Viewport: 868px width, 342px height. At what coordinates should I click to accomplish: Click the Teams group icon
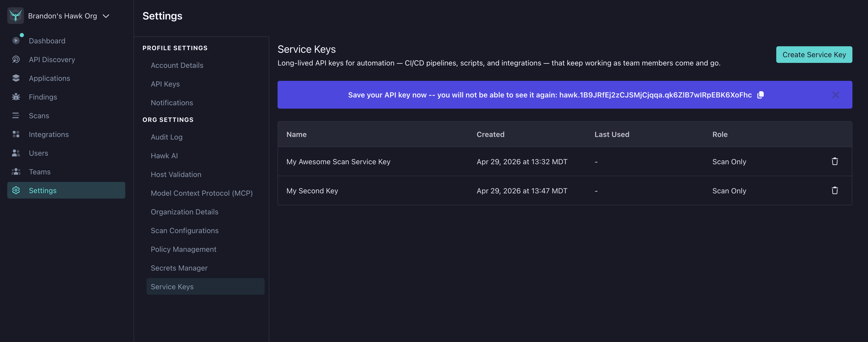click(x=16, y=172)
